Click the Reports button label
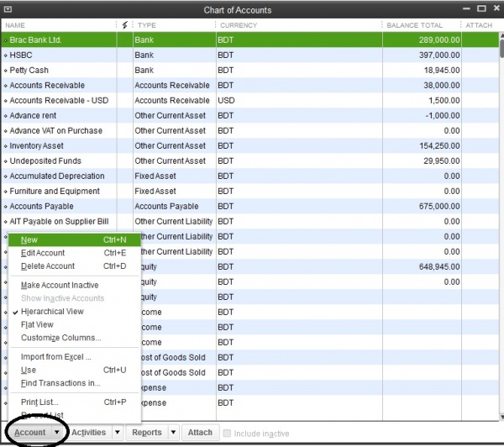The image size is (504, 447). click(146, 433)
